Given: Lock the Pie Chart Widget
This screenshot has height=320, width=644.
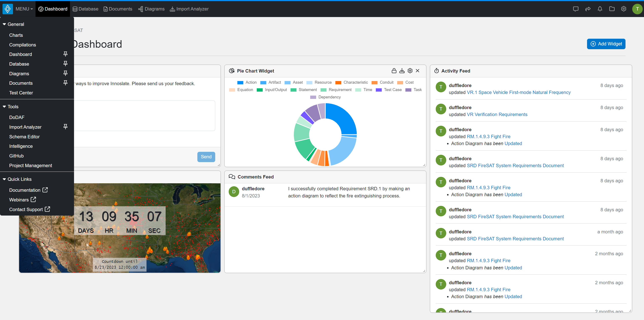Looking at the screenshot, I should 394,71.
